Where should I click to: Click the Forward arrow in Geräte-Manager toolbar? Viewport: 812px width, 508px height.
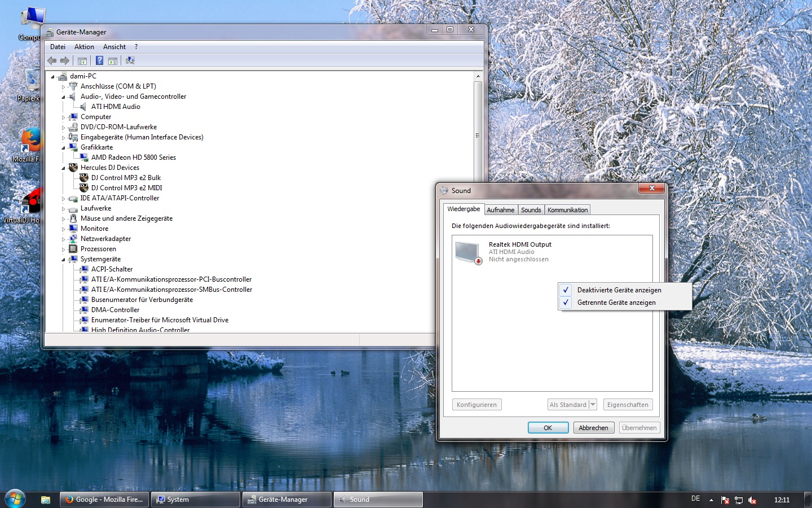[x=65, y=60]
